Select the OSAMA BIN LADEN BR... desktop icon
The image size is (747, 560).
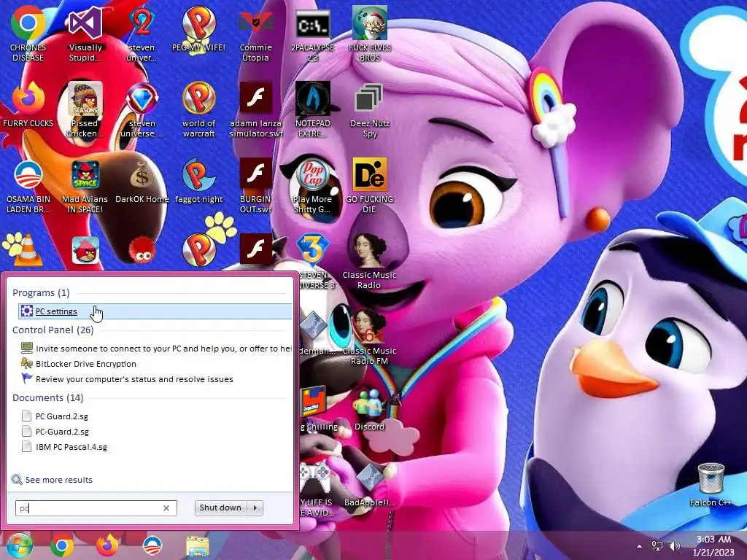click(28, 186)
